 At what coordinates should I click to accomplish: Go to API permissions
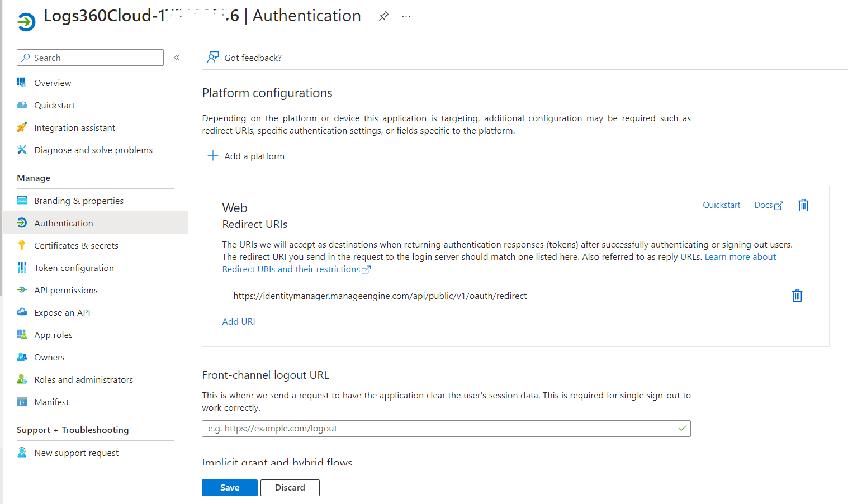[65, 290]
